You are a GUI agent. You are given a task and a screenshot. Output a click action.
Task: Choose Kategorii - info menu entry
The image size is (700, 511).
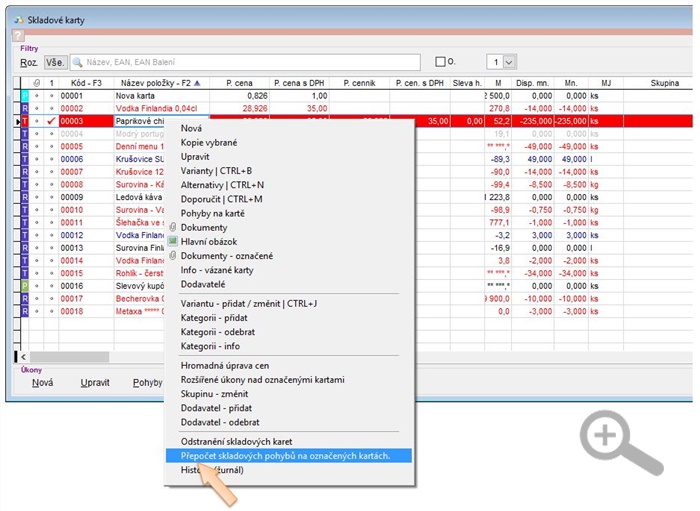click(210, 346)
